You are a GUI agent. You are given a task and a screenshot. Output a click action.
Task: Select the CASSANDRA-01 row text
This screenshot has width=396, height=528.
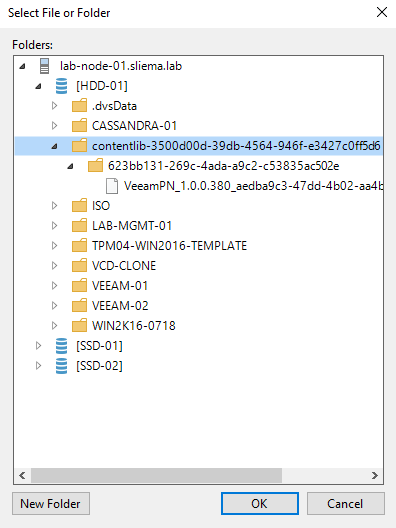pos(134,126)
